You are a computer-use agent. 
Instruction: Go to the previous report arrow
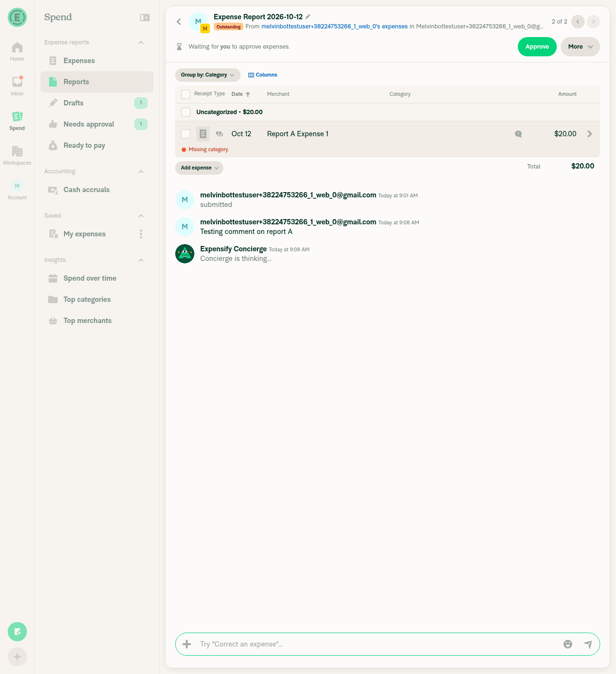pyautogui.click(x=578, y=22)
